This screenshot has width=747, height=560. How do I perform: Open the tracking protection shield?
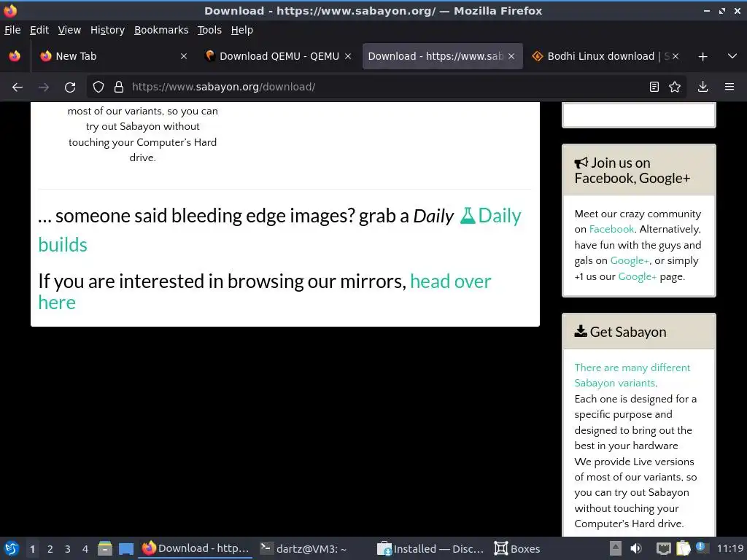click(98, 87)
